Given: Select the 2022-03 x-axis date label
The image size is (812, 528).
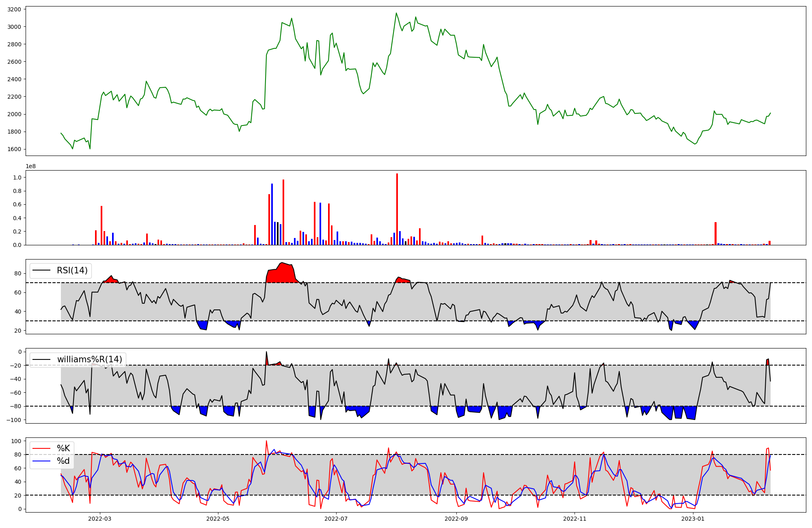Looking at the screenshot, I should pyautogui.click(x=99, y=519).
